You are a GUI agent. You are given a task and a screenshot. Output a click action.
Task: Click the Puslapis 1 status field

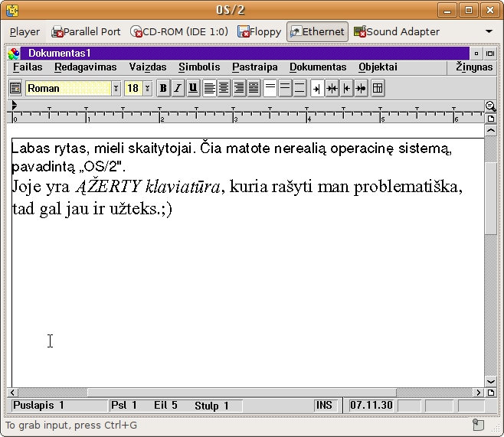tap(60, 405)
